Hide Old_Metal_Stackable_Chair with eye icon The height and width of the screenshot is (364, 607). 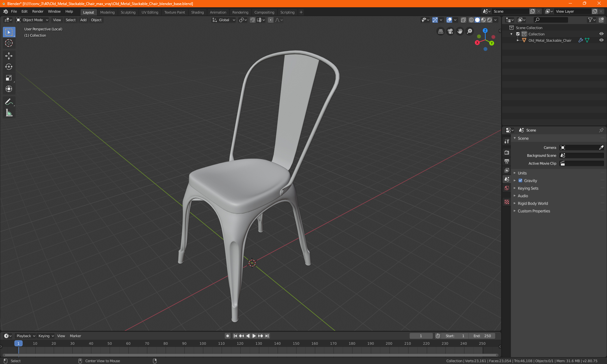click(601, 40)
